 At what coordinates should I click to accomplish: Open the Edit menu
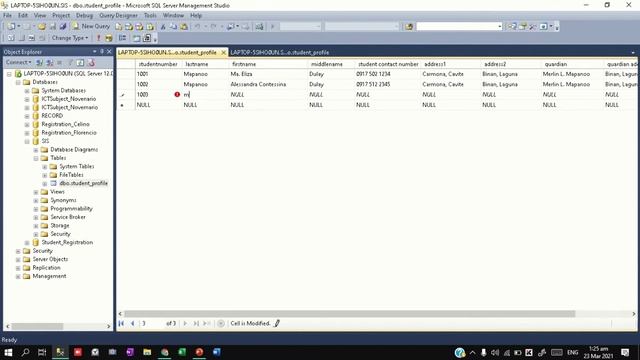tap(23, 16)
